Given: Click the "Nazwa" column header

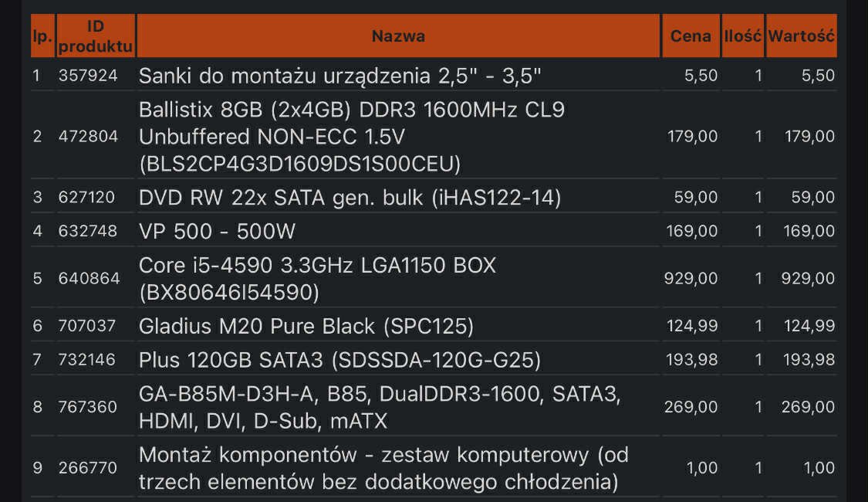Looking at the screenshot, I should point(398,36).
